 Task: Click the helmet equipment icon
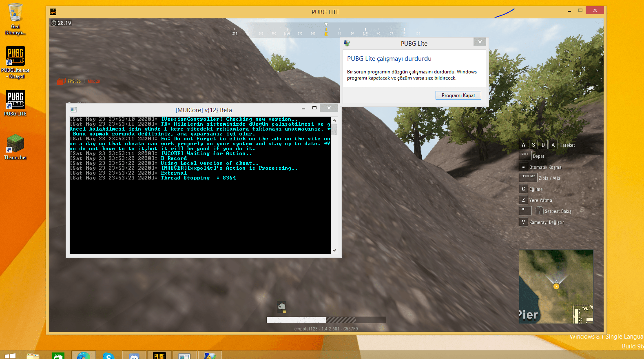click(x=282, y=307)
